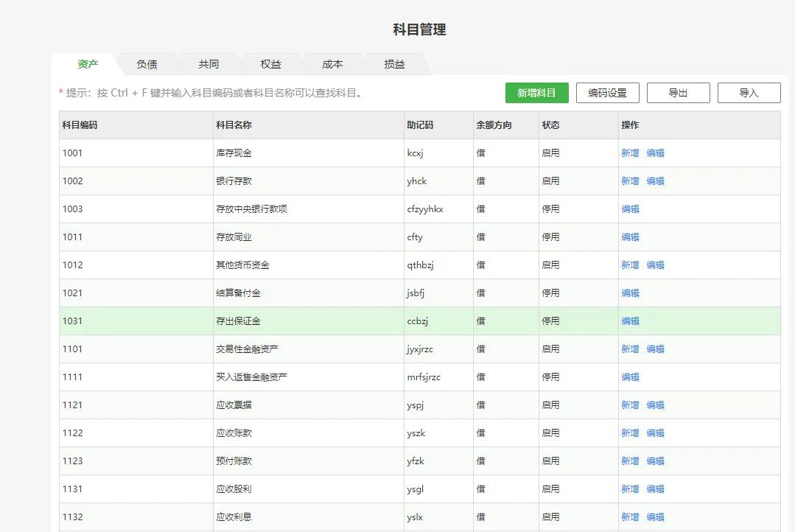Click 新增 on the 应收票据 row
This screenshot has height=532, width=795.
click(x=631, y=405)
